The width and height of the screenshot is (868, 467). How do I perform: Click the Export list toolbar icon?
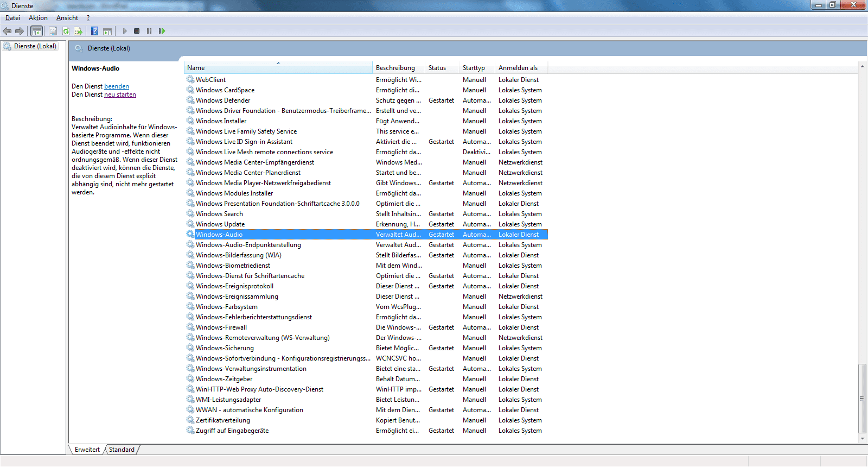78,31
